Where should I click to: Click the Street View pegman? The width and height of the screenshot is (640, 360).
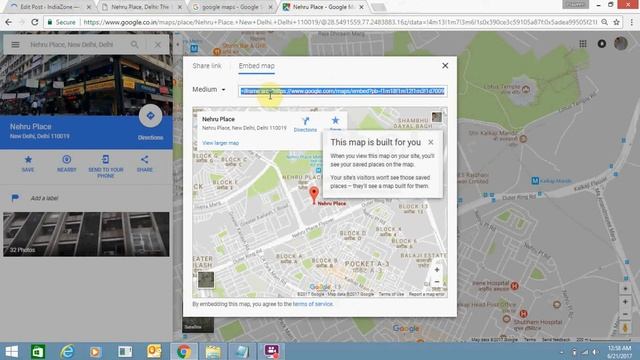tap(625, 328)
